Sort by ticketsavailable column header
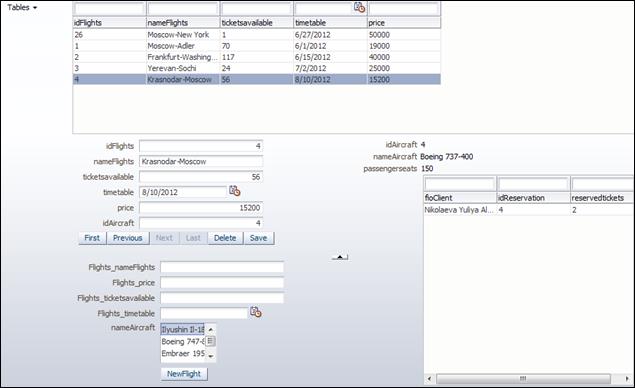Image resolution: width=635 pixels, height=388 pixels. click(257, 23)
